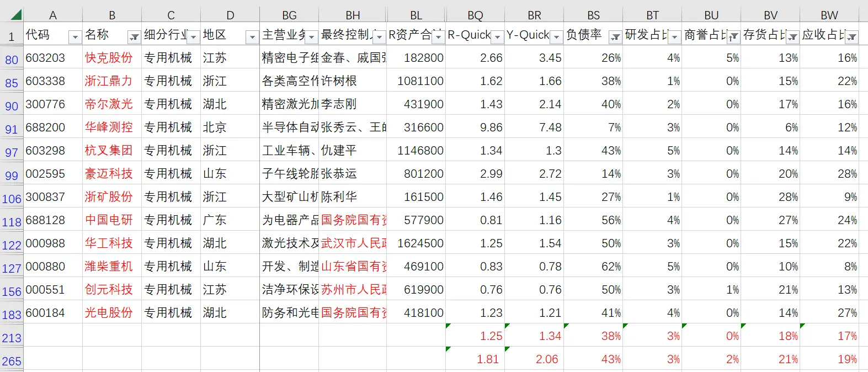Click the Select All corner triangle
868x372 pixels.
click(15, 14)
